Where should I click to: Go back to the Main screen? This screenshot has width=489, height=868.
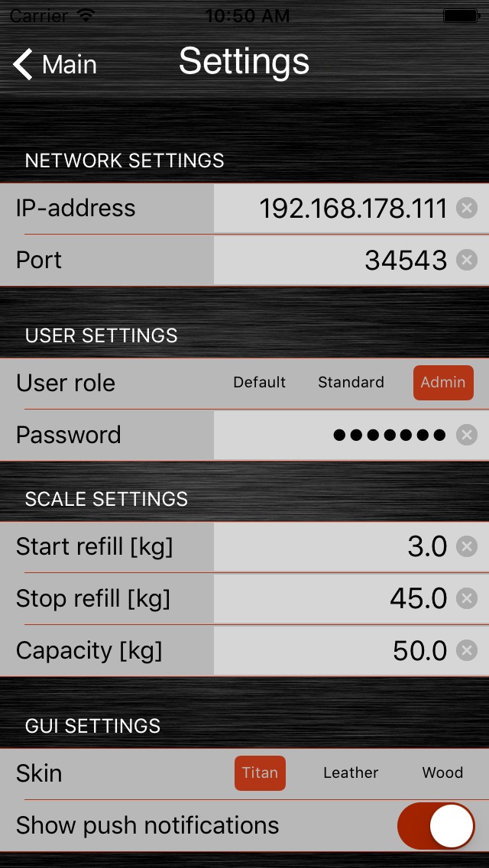[55, 65]
